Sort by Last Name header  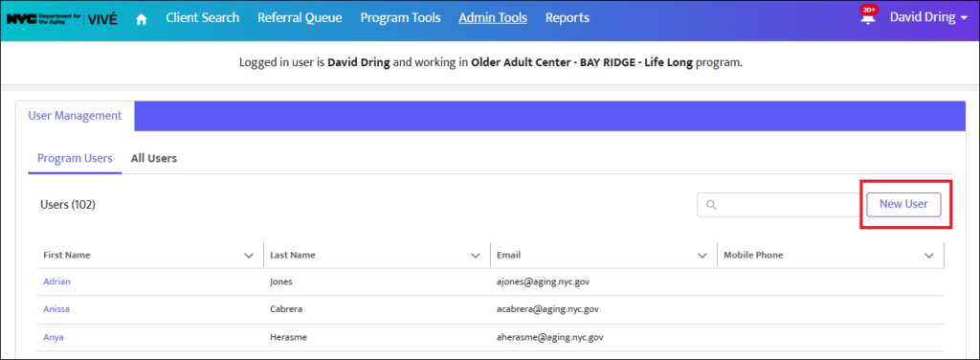(293, 255)
